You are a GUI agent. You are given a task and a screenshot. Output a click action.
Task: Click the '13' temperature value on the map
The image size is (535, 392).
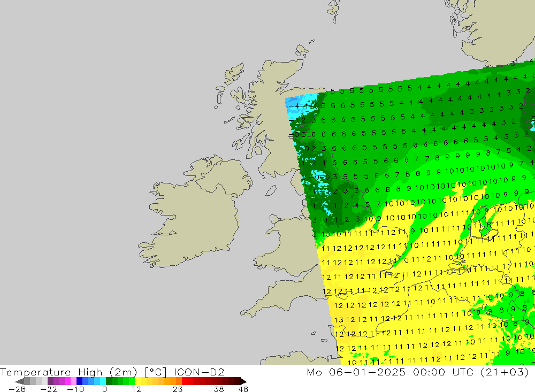point(339,320)
